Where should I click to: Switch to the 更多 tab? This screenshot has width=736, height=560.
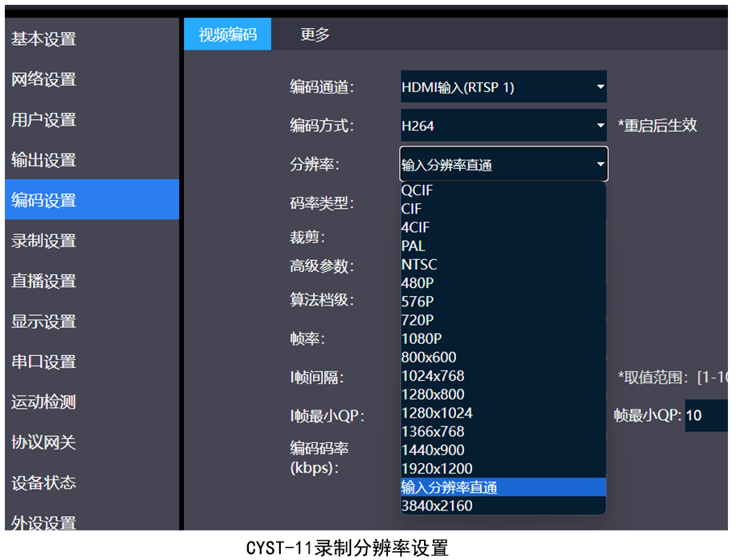click(x=315, y=34)
